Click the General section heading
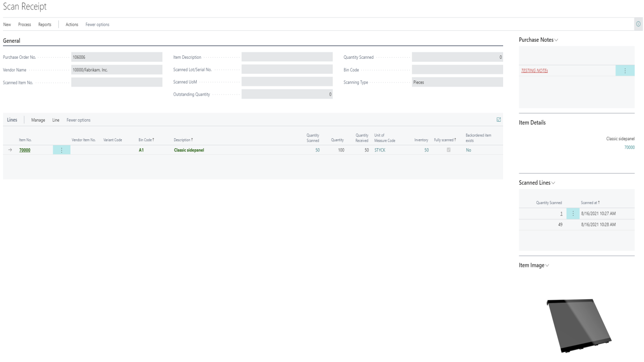The width and height of the screenshot is (644, 362). [12, 40]
